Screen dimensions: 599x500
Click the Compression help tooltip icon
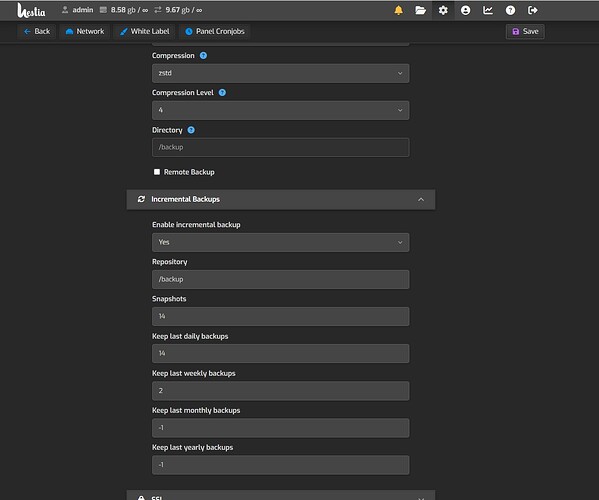(x=203, y=56)
